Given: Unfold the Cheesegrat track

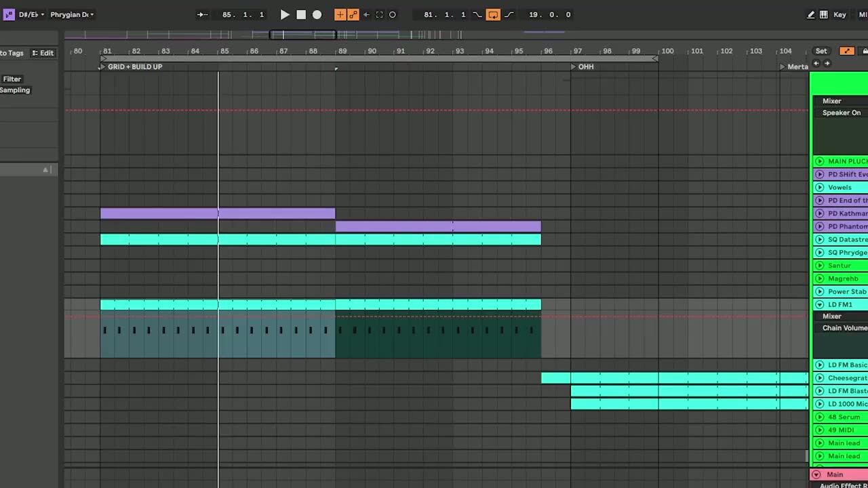Looking at the screenshot, I should click(x=819, y=378).
